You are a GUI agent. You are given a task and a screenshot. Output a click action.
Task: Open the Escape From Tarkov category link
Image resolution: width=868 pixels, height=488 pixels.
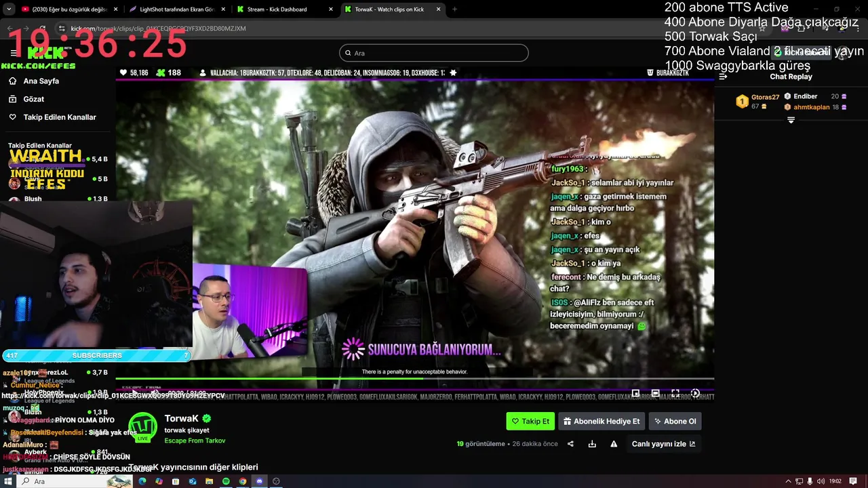pos(195,441)
